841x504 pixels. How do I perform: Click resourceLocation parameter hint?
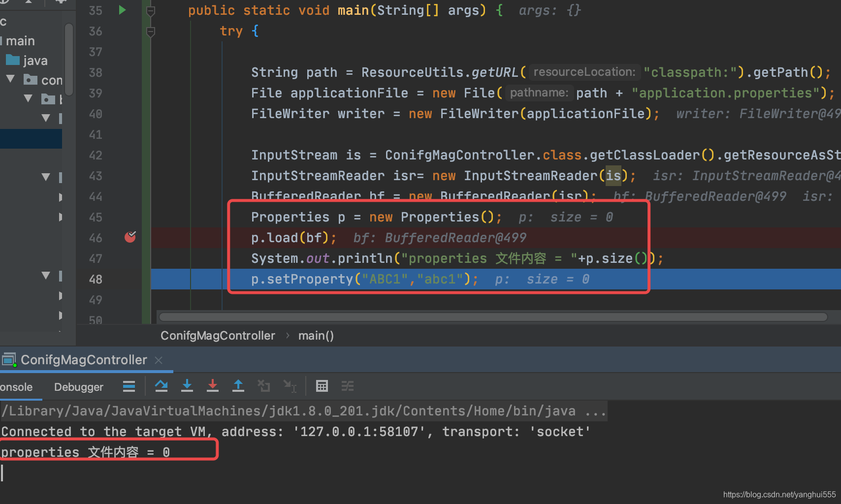584,72
